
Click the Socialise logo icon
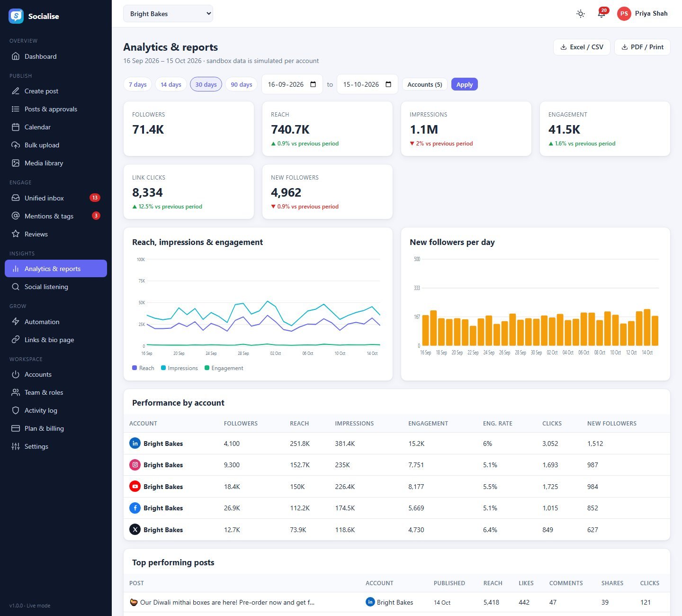[16, 16]
